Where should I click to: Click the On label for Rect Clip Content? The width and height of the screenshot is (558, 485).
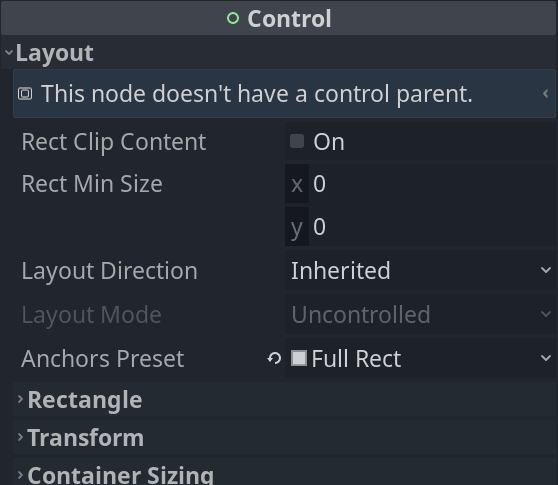coord(329,142)
